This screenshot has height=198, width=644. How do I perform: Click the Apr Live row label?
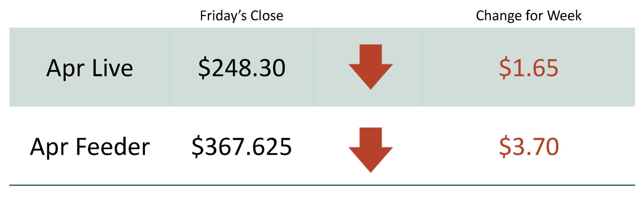[90, 68]
